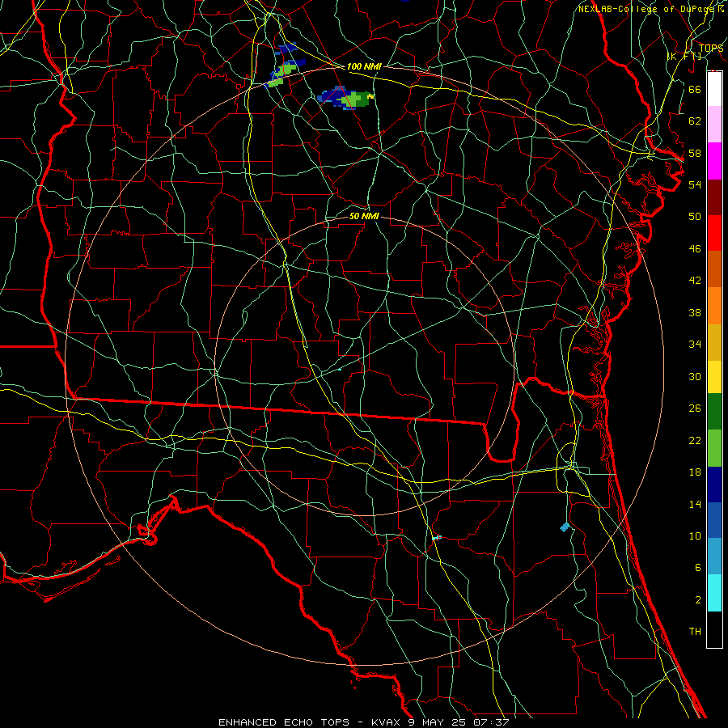Click the legend value "18"
728x728 pixels.
tap(695, 472)
